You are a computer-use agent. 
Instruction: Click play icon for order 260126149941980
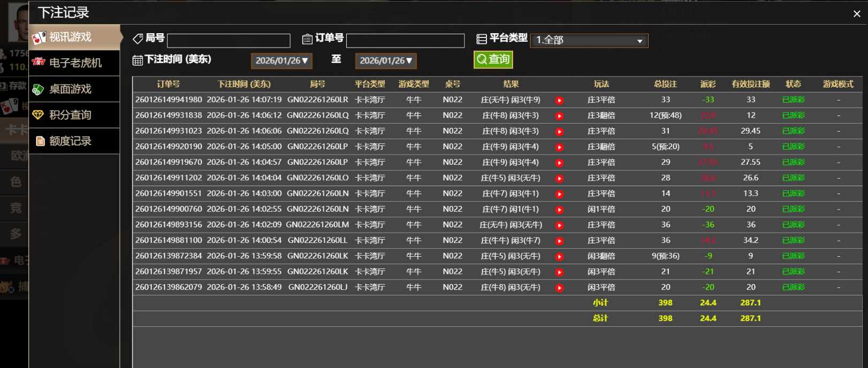(x=559, y=101)
